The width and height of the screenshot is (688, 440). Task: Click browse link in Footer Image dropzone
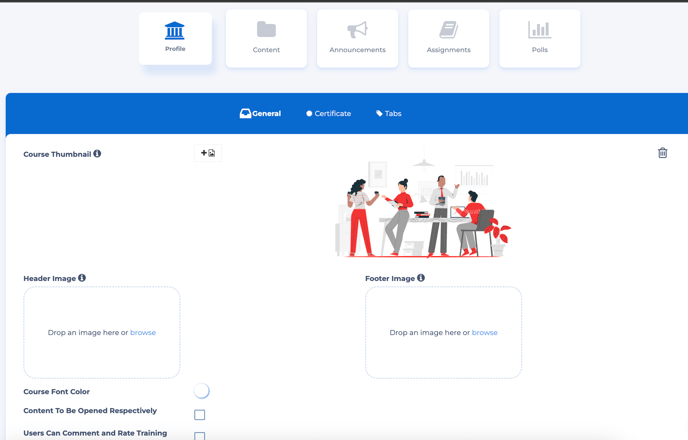485,333
